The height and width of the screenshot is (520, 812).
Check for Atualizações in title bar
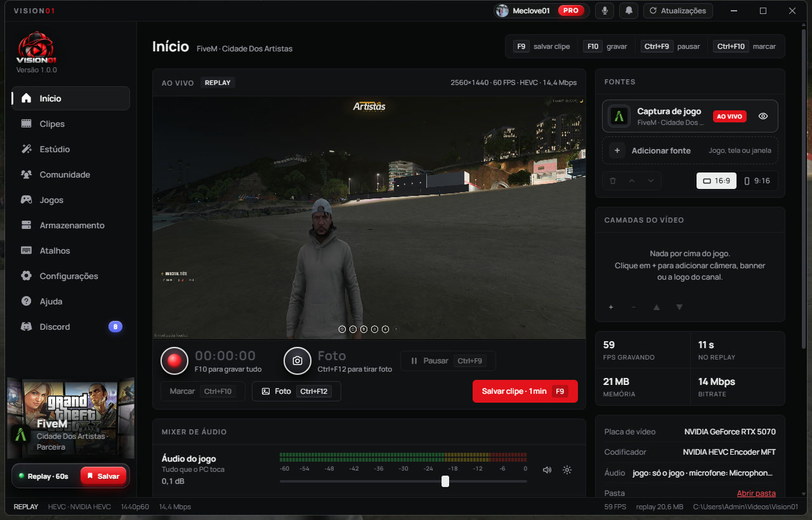pyautogui.click(x=678, y=11)
